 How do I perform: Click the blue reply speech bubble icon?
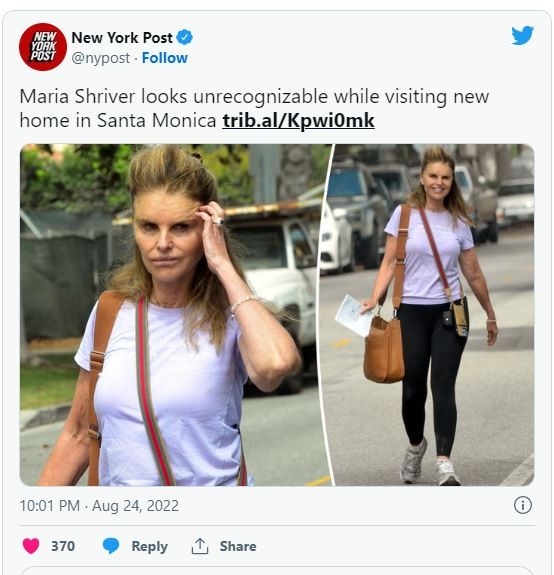[111, 546]
